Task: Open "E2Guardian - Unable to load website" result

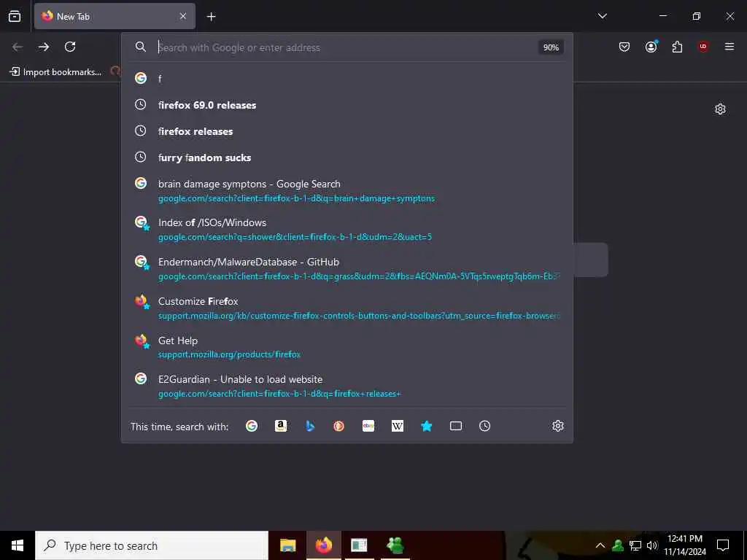Action: coord(347,386)
